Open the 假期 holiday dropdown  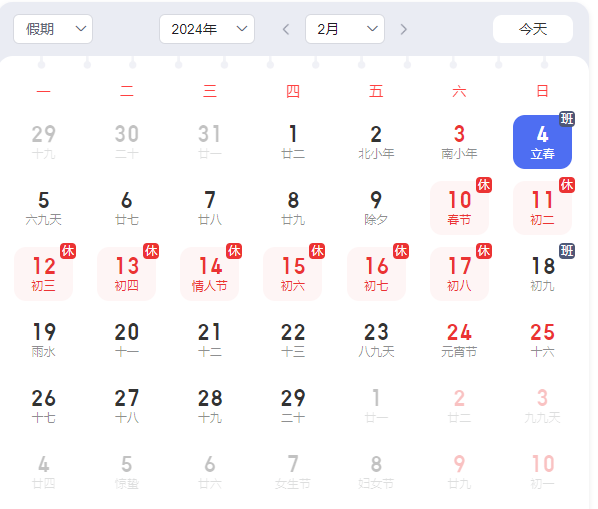click(x=53, y=29)
